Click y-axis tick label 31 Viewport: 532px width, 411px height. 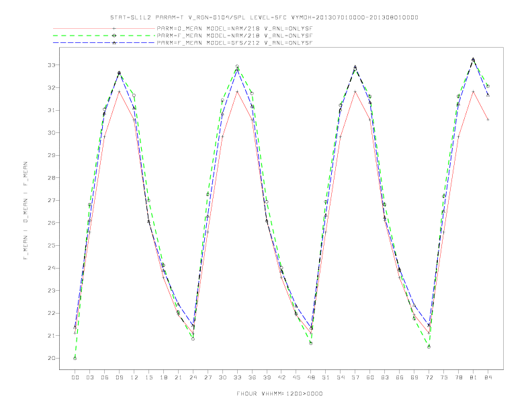52,110
